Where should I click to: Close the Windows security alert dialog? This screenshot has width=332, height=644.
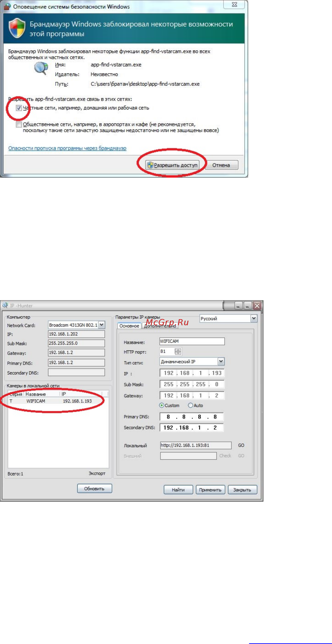click(234, 5)
